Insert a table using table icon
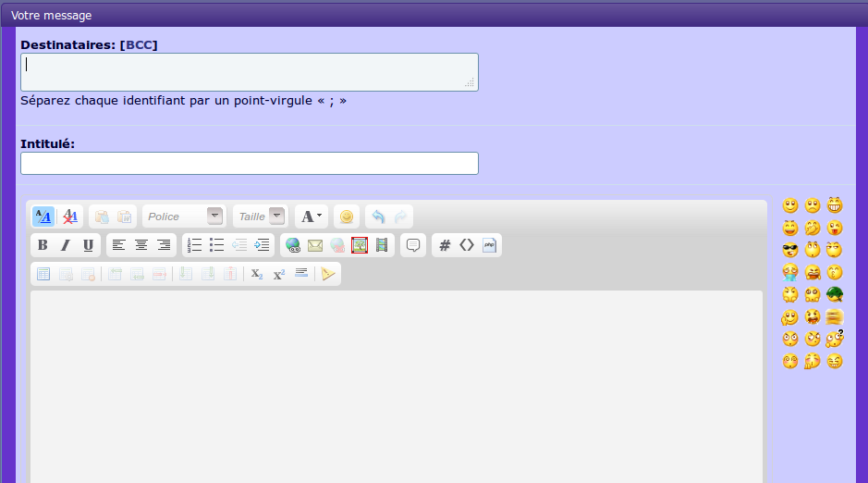This screenshot has height=483, width=868. pyautogui.click(x=43, y=274)
